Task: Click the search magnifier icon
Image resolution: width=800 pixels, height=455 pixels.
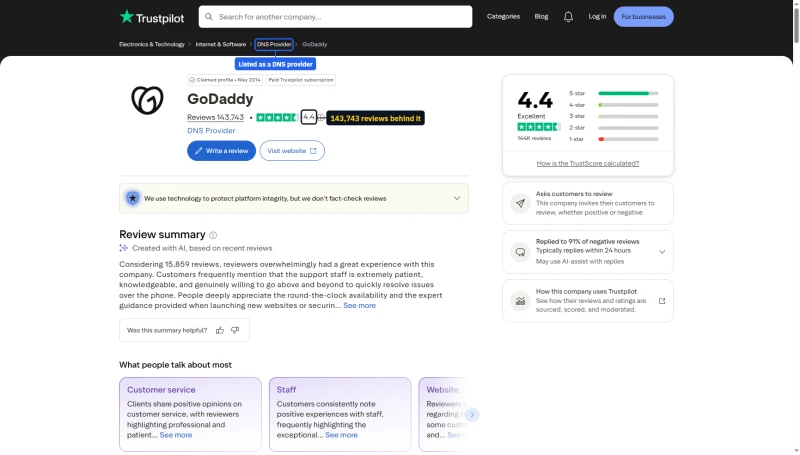Action: pos(209,17)
